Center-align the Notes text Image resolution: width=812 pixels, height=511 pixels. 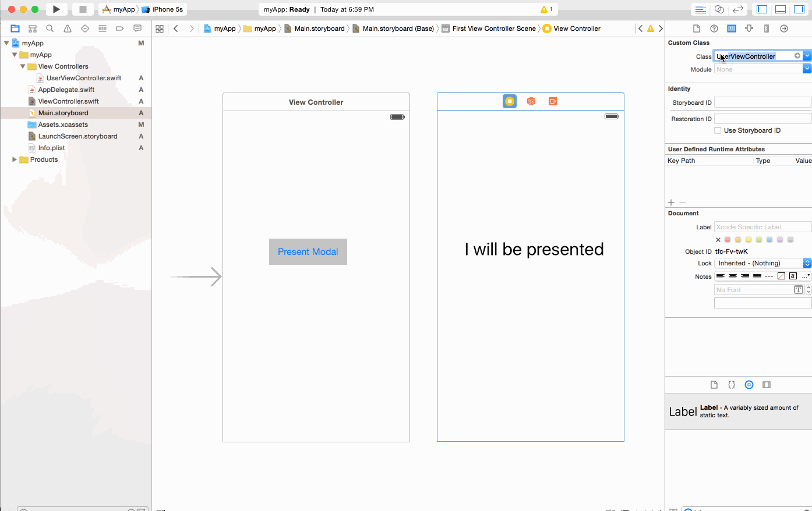(x=733, y=276)
